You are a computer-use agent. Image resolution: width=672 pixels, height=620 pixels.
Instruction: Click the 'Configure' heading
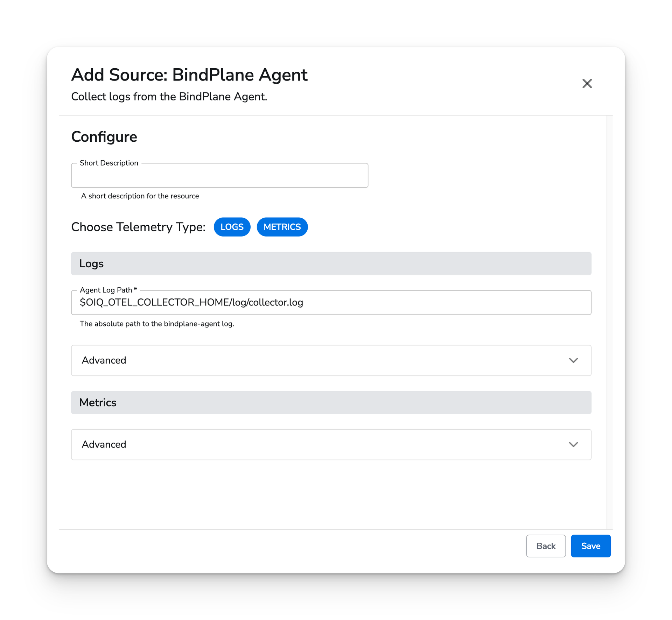[x=104, y=137]
